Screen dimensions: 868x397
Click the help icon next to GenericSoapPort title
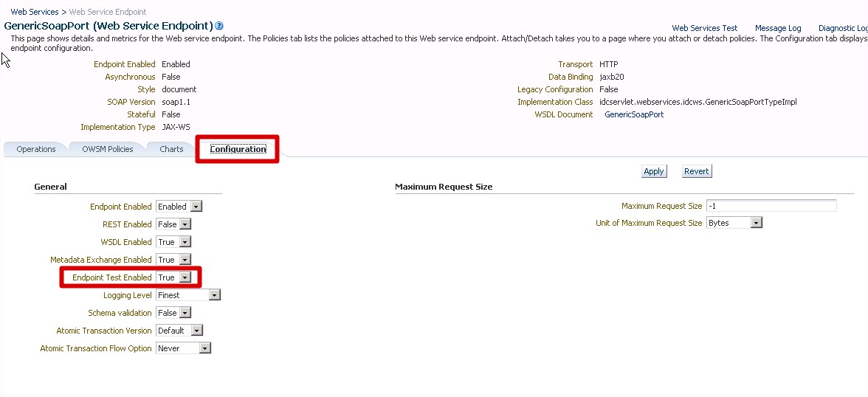(219, 27)
